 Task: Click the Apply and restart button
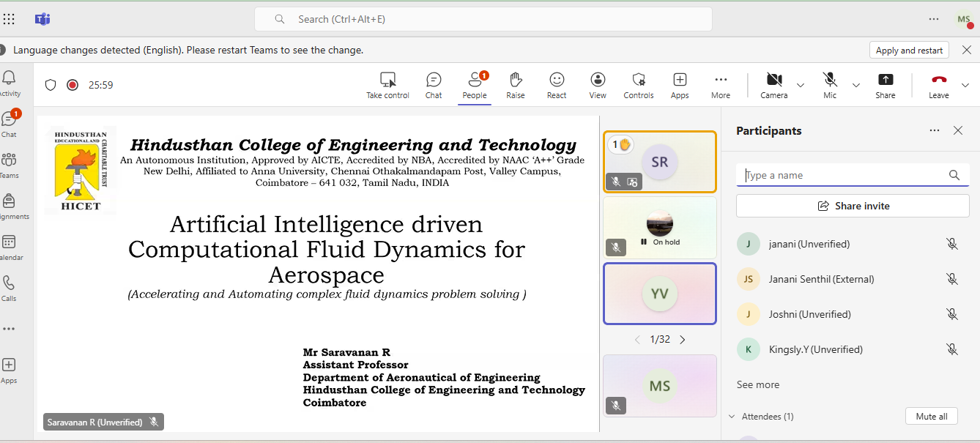909,50
